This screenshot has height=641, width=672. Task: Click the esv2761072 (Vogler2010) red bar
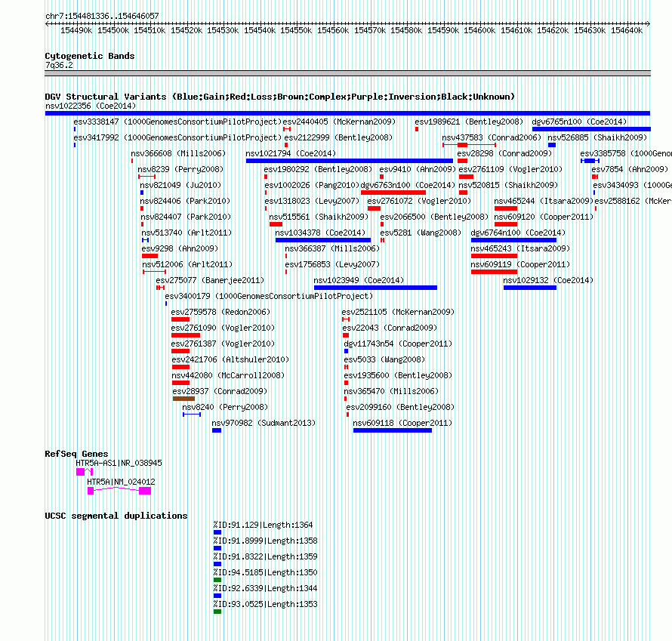(374, 208)
